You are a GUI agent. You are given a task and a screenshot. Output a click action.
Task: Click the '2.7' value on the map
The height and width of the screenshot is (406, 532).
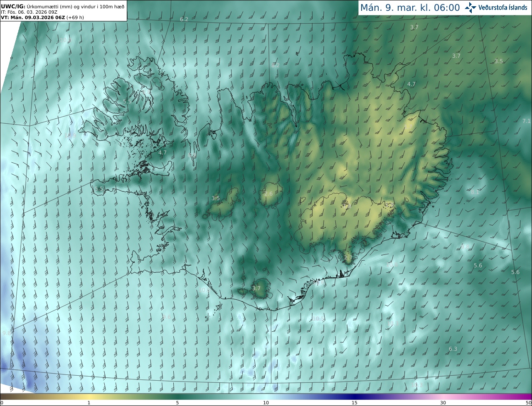pyautogui.click(x=348, y=258)
